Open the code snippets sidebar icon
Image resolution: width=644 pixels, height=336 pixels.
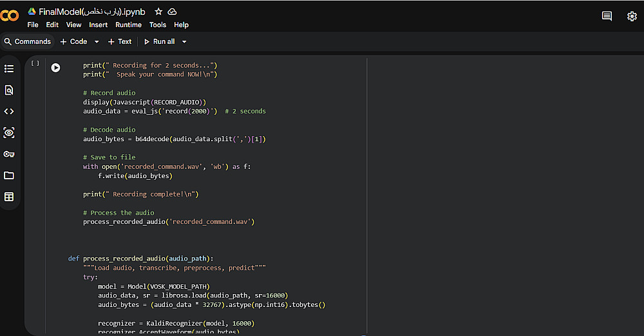pyautogui.click(x=9, y=112)
